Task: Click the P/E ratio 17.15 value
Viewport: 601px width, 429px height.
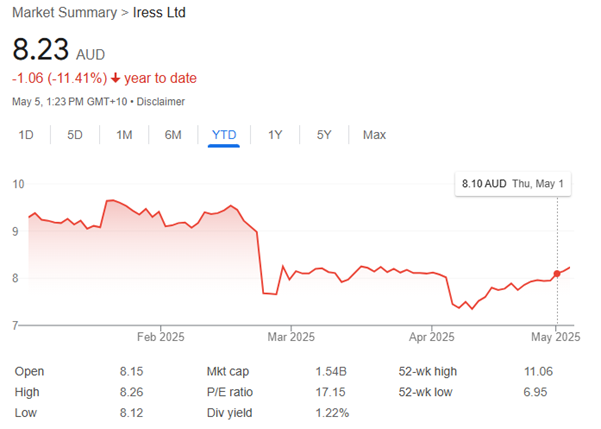Action: pyautogui.click(x=327, y=391)
